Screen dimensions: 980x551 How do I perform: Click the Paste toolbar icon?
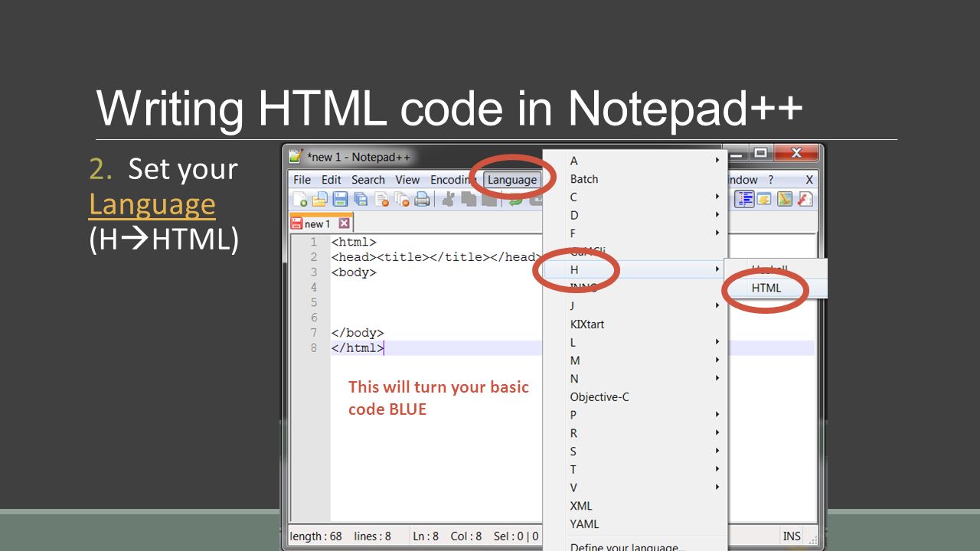point(488,201)
